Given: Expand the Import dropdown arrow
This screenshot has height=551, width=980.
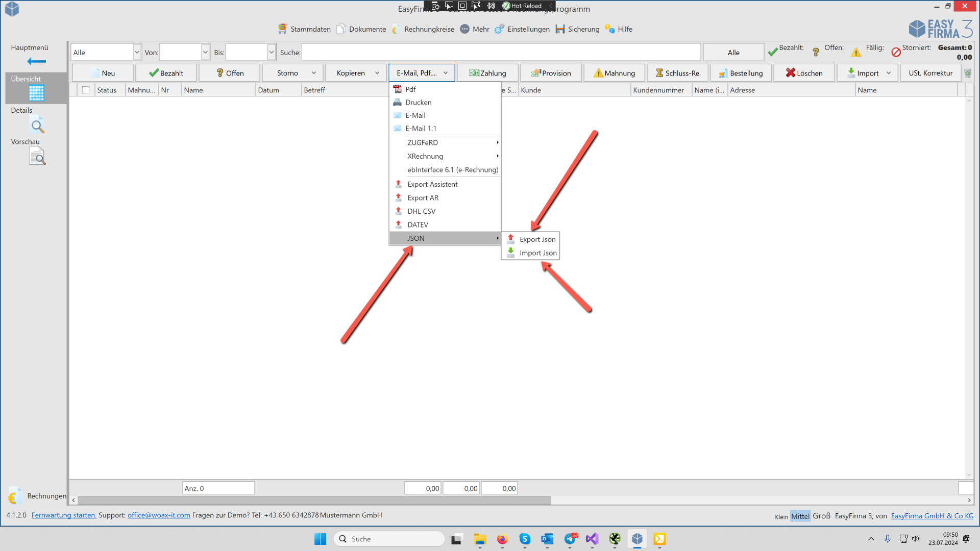Looking at the screenshot, I should [x=889, y=73].
